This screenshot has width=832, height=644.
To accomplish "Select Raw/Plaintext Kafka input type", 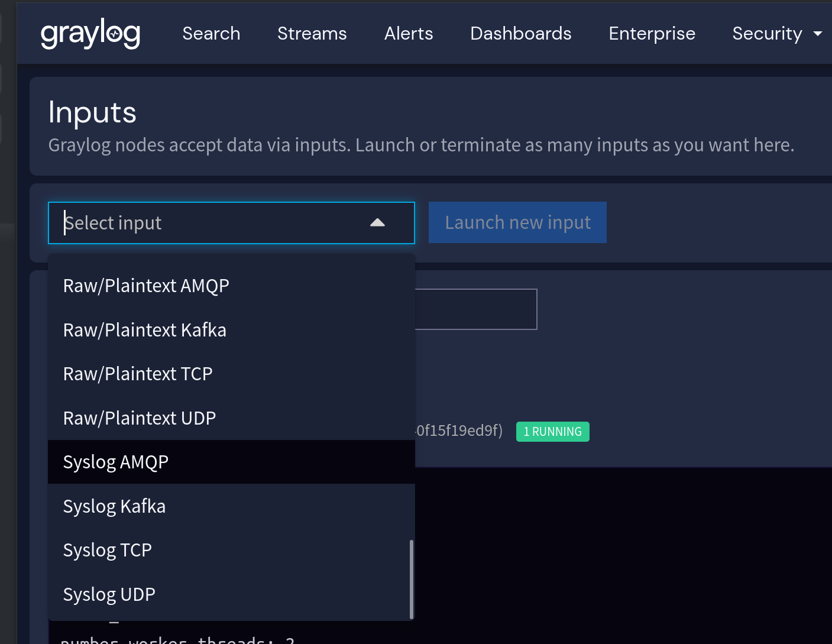I will click(x=145, y=330).
